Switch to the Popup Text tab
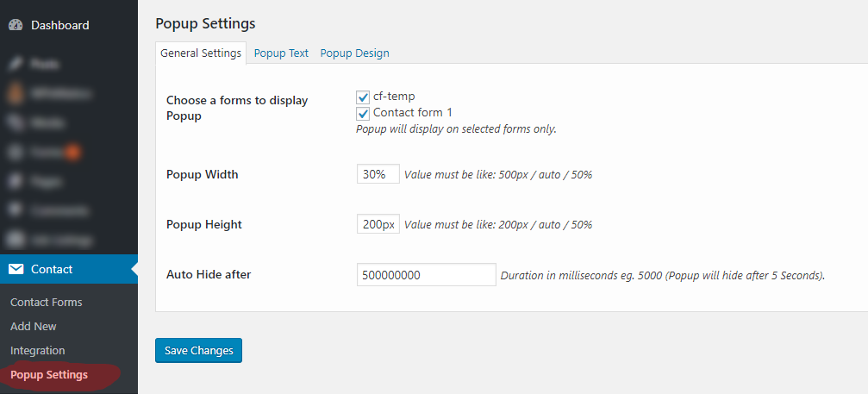This screenshot has width=868, height=394. point(281,53)
